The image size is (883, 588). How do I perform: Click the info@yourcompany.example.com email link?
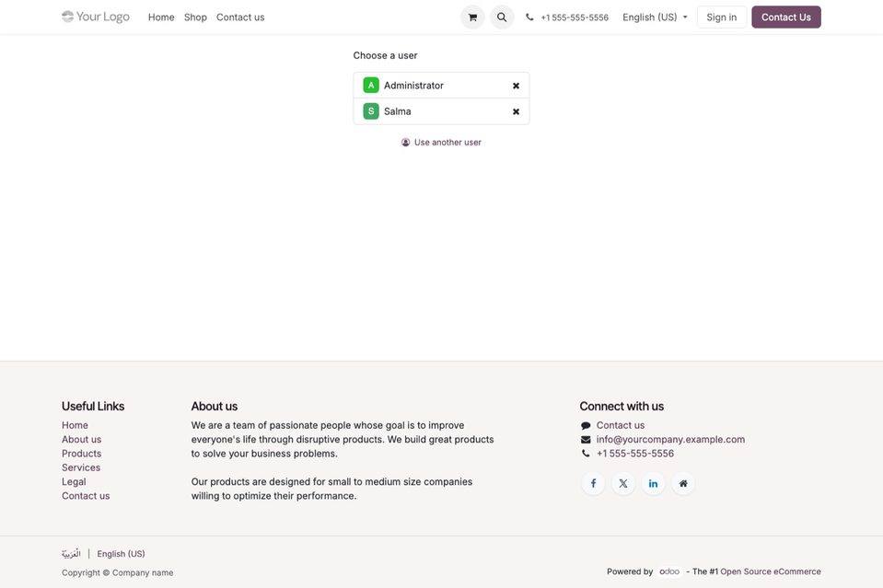[x=670, y=440]
